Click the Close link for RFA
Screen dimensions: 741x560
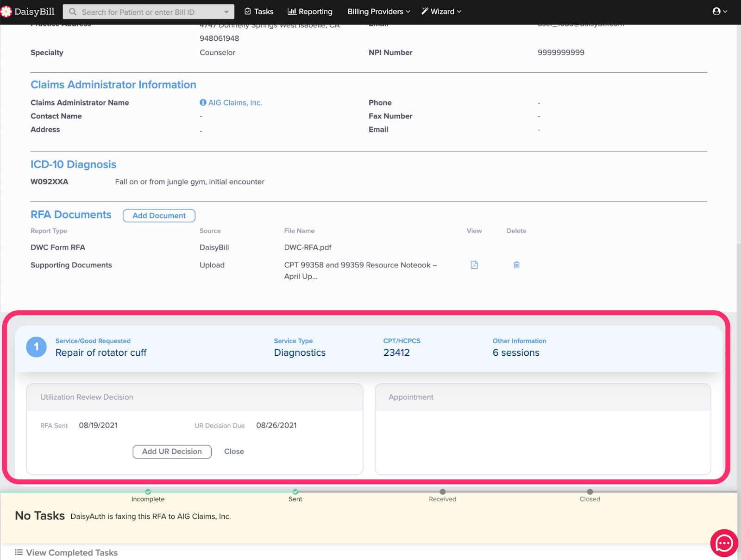[234, 452]
